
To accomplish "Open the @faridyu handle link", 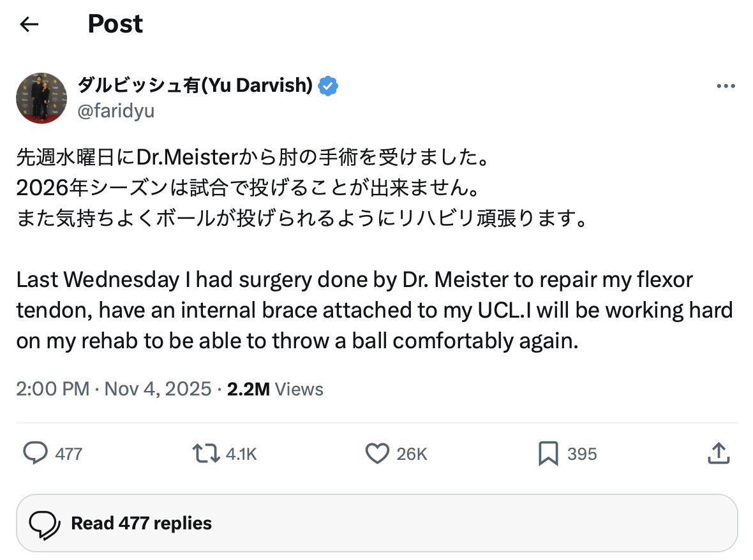I will coord(116,111).
